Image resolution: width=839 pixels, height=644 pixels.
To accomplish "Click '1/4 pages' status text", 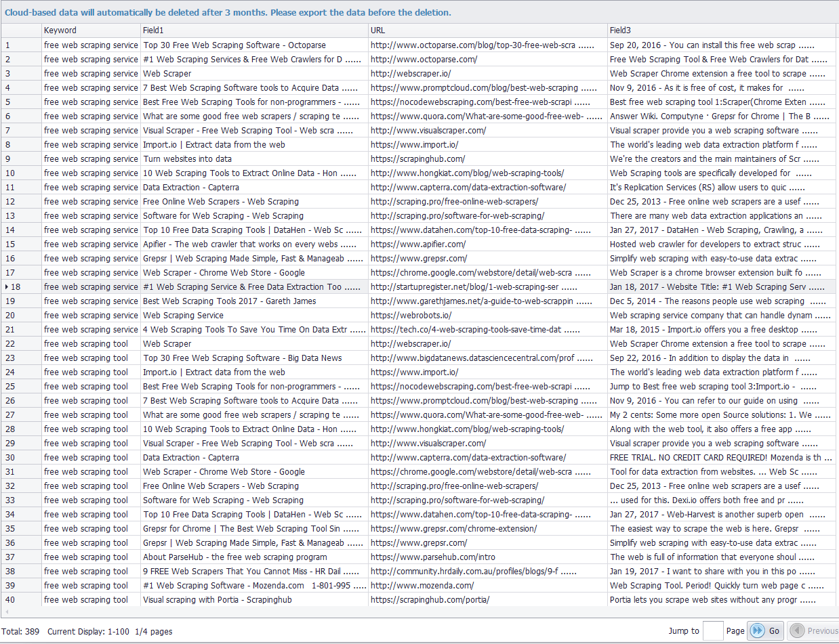I will pos(153,631).
